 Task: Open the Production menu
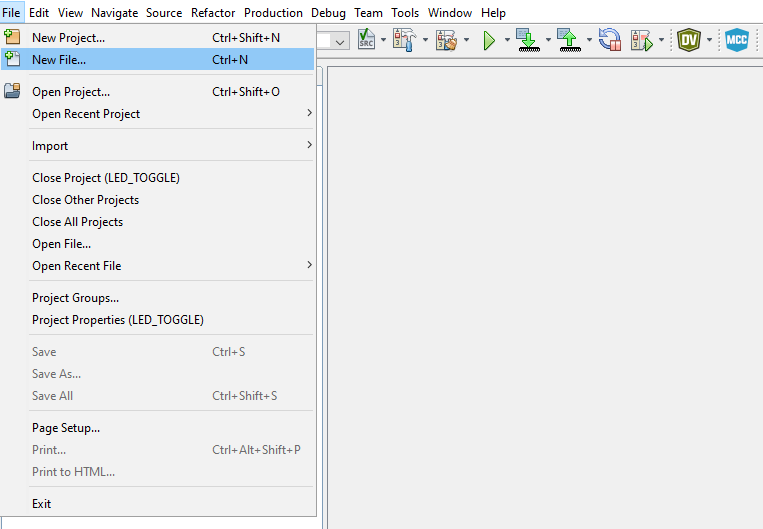[x=273, y=13]
